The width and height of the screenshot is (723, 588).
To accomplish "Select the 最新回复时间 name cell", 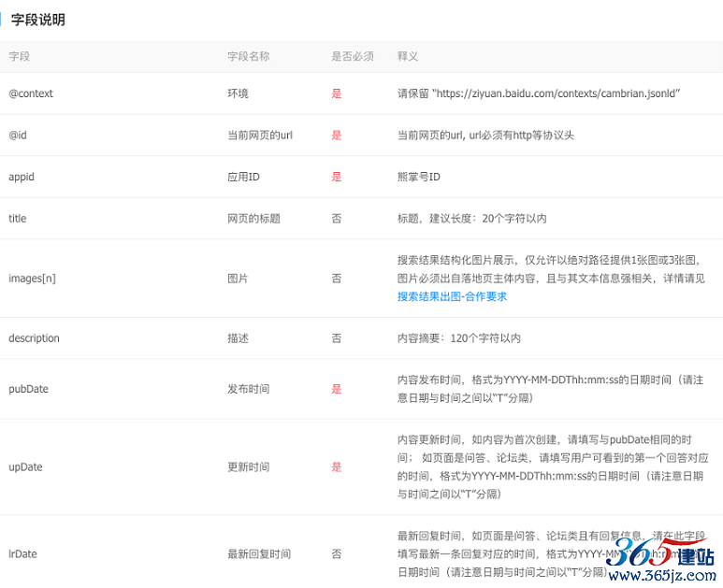I will [259, 554].
